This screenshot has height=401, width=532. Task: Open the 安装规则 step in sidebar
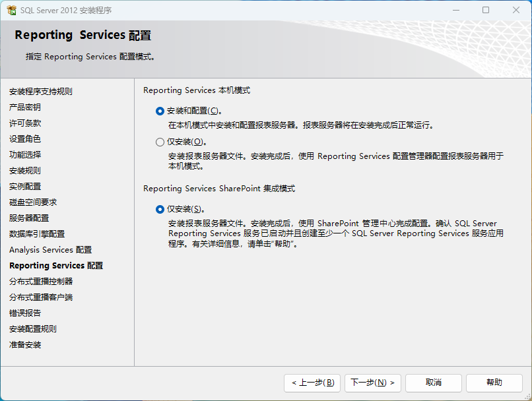pos(25,171)
